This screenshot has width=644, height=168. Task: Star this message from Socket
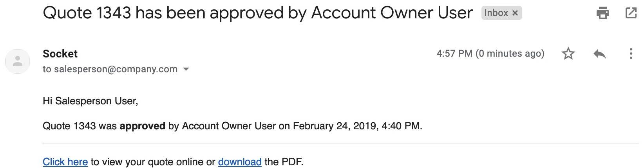click(568, 54)
